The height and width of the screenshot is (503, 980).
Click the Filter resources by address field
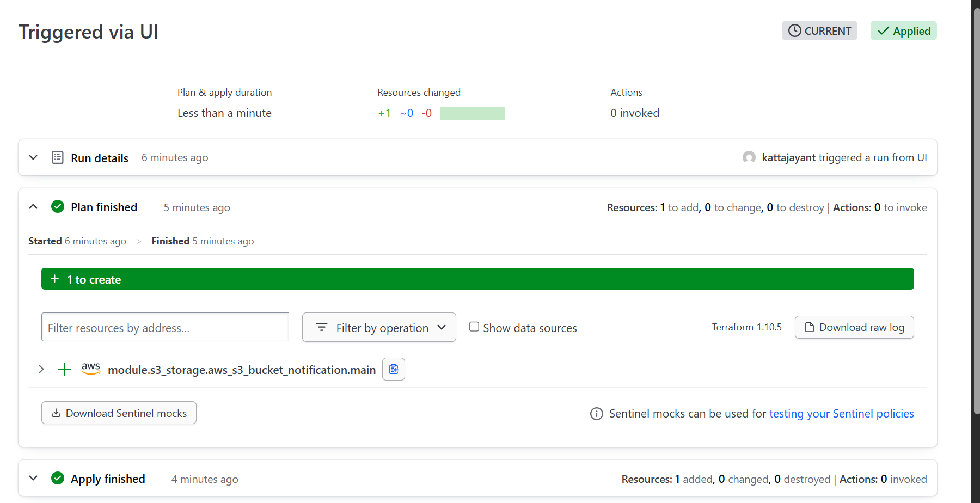coord(165,327)
